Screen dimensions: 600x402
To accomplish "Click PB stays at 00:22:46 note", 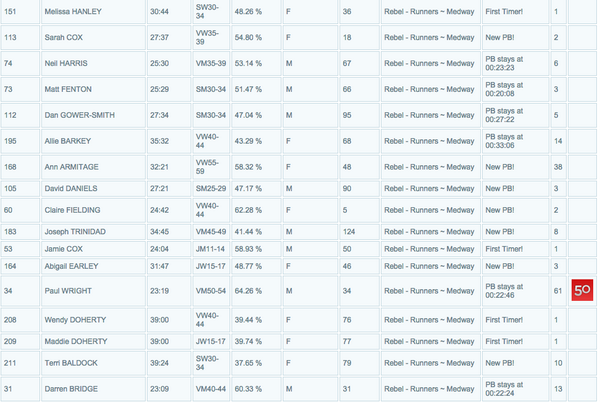I will click(x=504, y=291).
